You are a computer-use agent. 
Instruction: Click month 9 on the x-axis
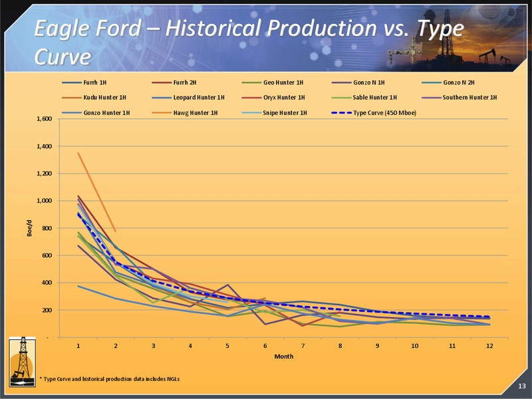coord(377,346)
